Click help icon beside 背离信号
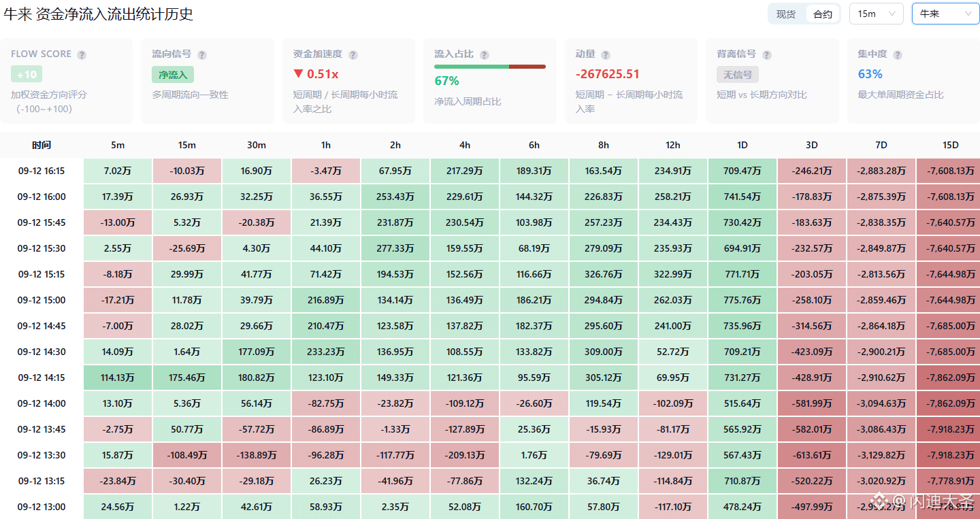The height and width of the screenshot is (519, 980). (x=766, y=55)
